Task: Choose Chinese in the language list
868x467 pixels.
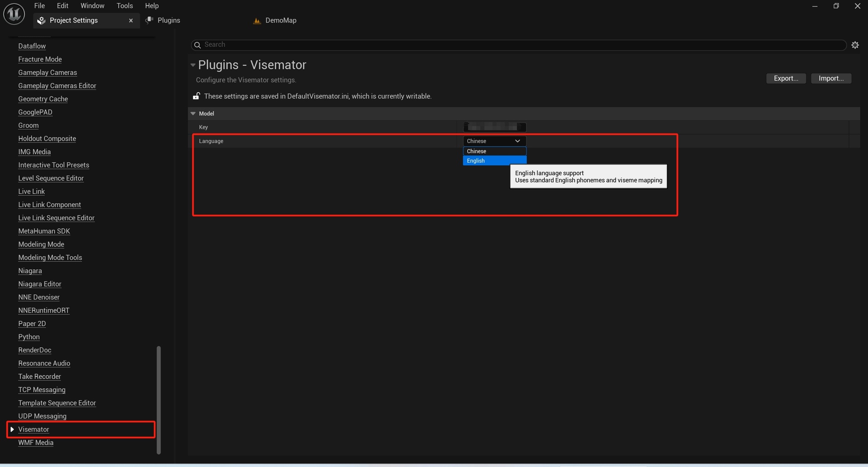Action: tap(494, 151)
